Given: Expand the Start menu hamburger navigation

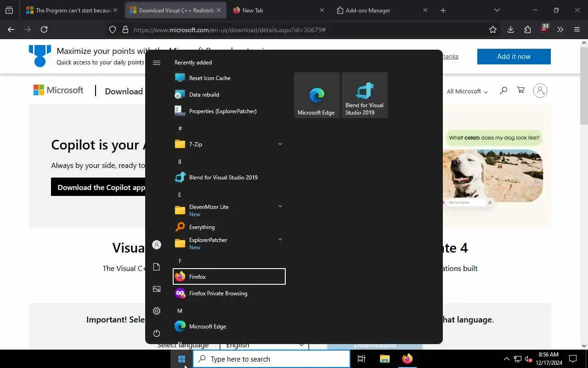Looking at the screenshot, I should pos(157,63).
